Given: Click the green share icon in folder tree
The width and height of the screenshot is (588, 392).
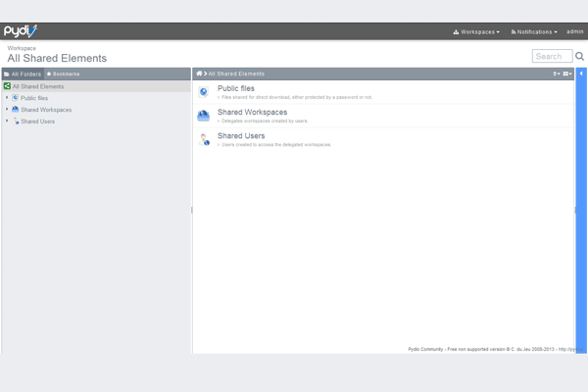Looking at the screenshot, I should coord(7,86).
